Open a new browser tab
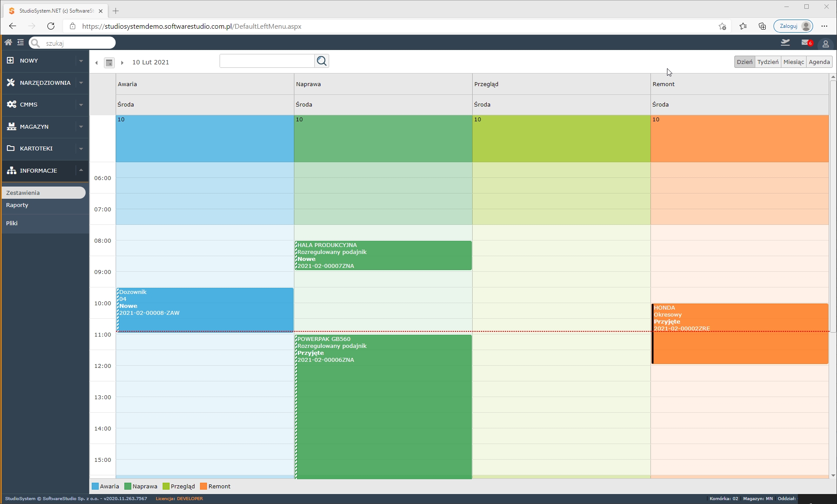Viewport: 837px width, 504px height. [116, 10]
